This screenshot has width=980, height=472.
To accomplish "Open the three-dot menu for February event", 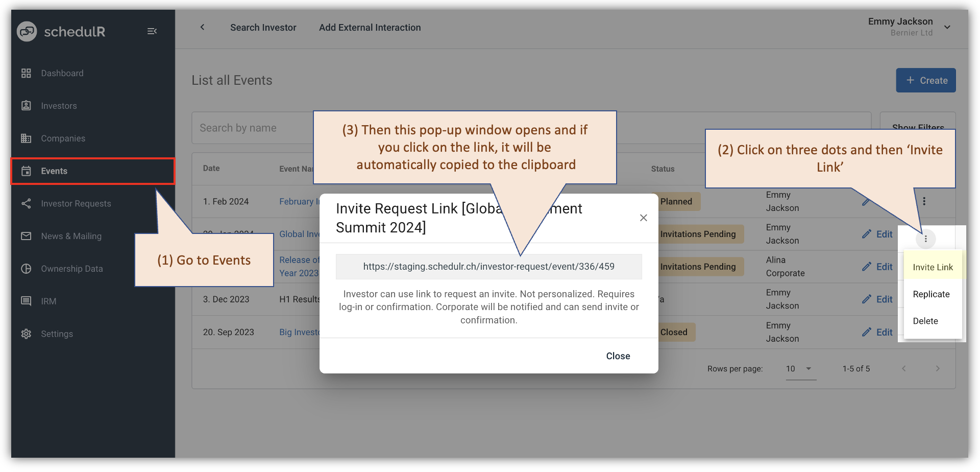I will 924,201.
